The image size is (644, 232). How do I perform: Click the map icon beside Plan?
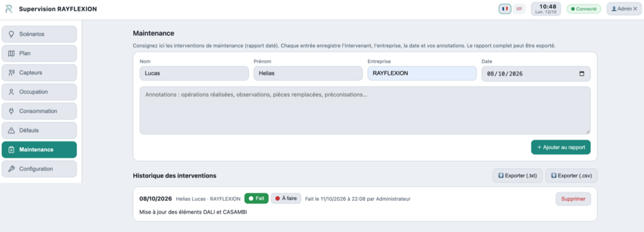click(11, 53)
